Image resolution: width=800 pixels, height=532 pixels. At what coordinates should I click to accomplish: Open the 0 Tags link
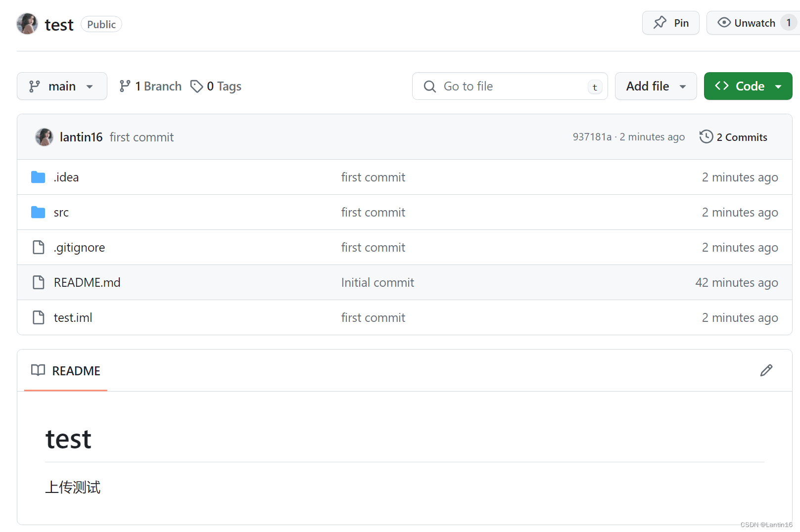tap(216, 86)
